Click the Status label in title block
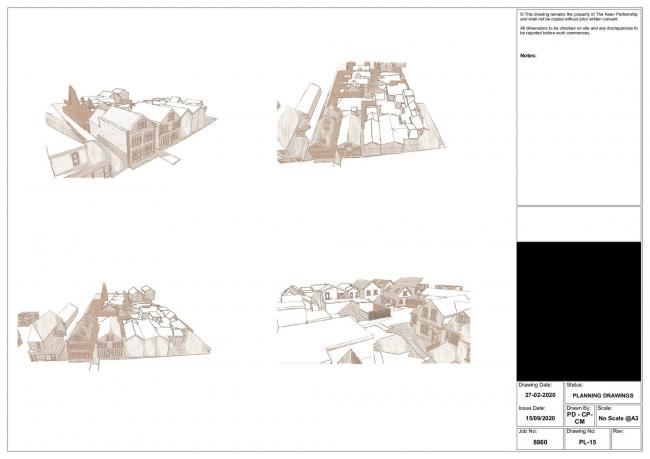This screenshot has width=650, height=459. [x=574, y=384]
